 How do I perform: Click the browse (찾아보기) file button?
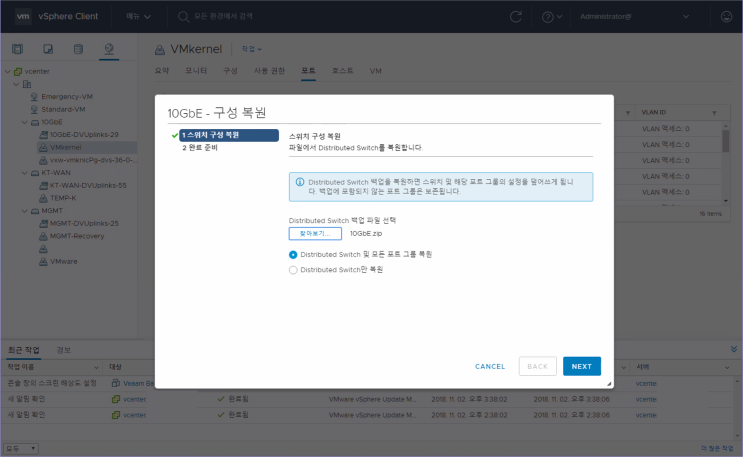[x=315, y=233]
